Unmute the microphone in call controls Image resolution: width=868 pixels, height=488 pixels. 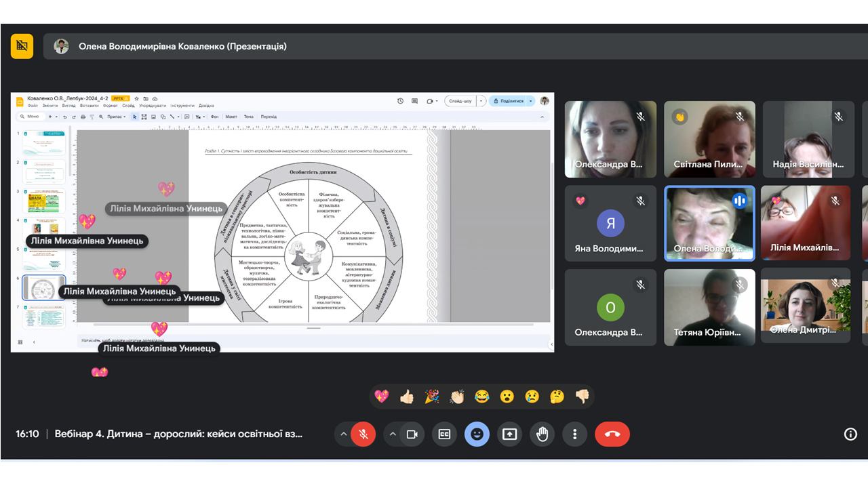click(x=363, y=434)
